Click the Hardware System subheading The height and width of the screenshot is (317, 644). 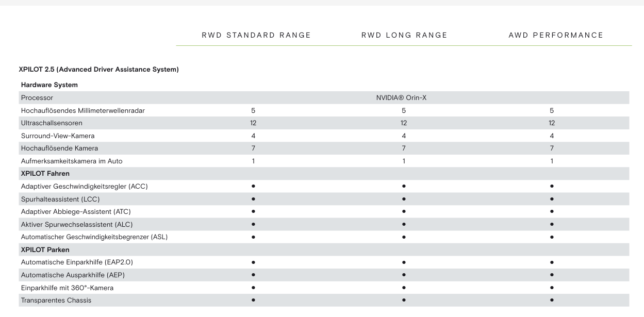49,85
